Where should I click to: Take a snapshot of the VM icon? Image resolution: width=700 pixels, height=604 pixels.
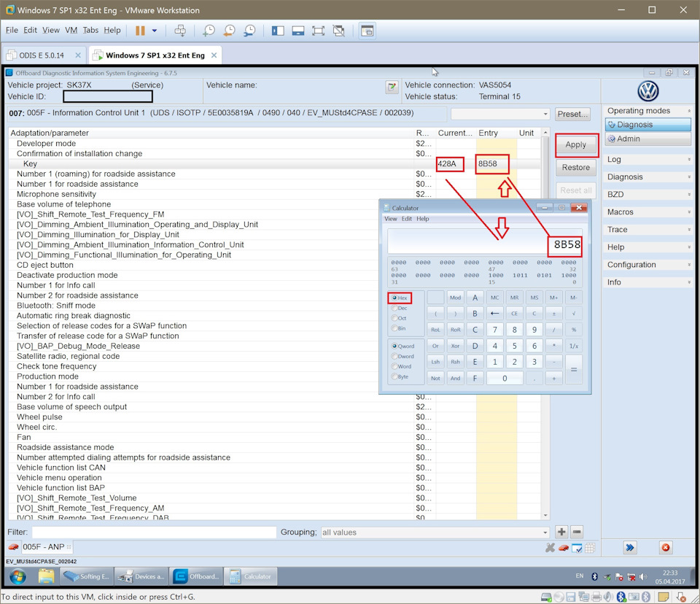(x=209, y=31)
